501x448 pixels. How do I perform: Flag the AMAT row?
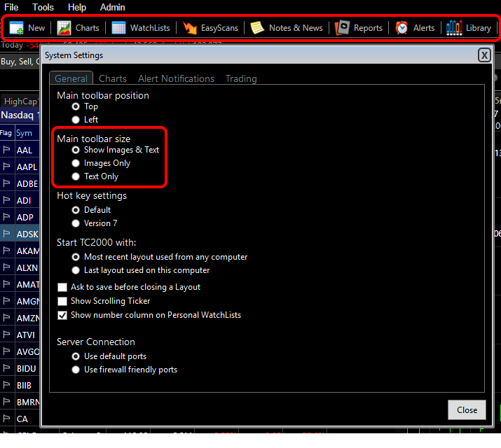tap(7, 284)
